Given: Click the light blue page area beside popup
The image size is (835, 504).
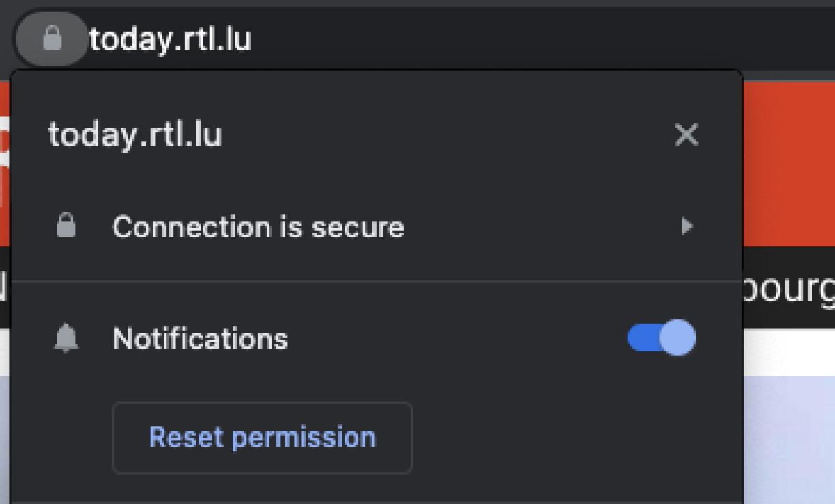Looking at the screenshot, I should click(789, 436).
